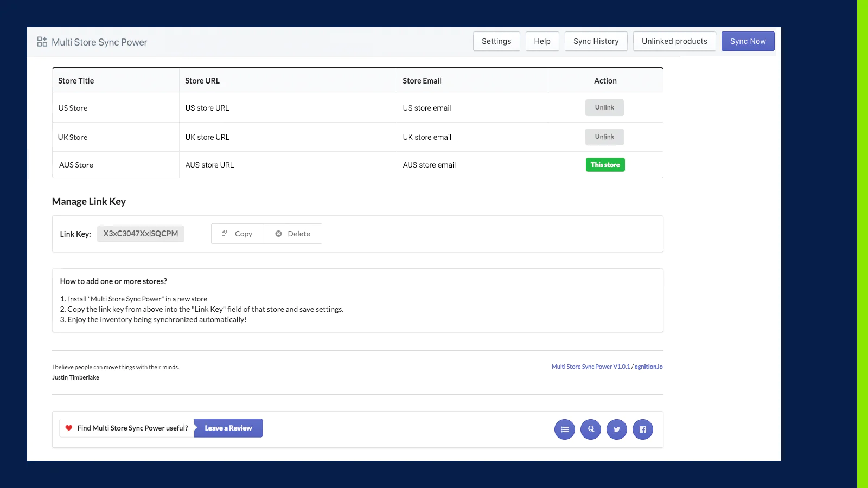The height and width of the screenshot is (488, 868).
Task: Unlink the US Store
Action: tap(604, 107)
